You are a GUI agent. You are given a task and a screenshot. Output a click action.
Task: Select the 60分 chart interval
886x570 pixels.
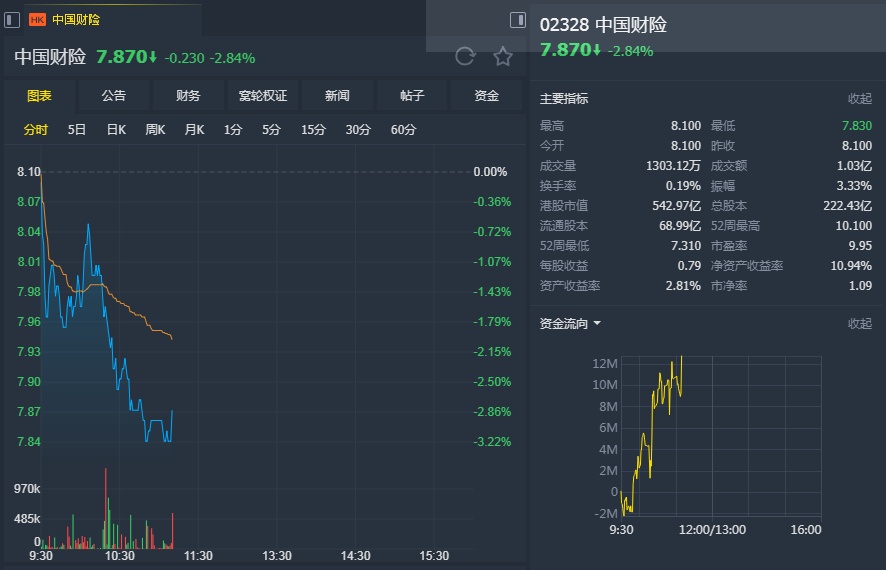pos(404,130)
